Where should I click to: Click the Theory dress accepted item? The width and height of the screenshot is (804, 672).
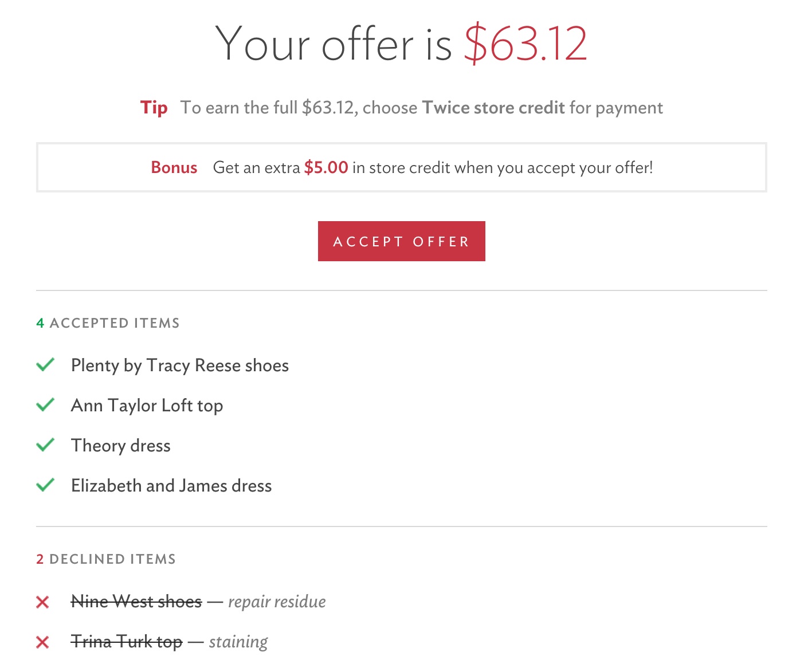pyautogui.click(x=120, y=446)
